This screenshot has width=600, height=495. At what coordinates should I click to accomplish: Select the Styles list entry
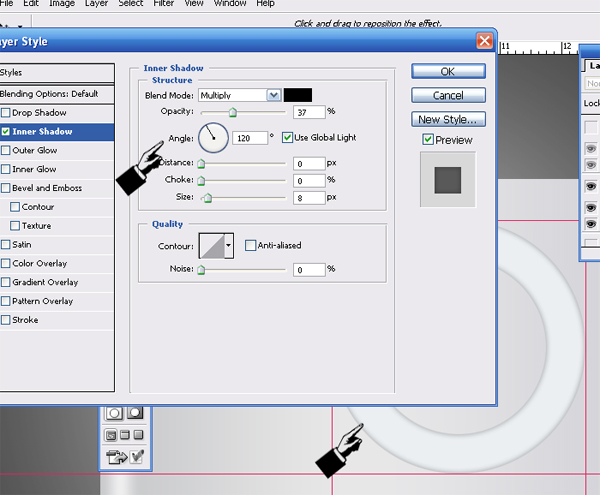[x=57, y=72]
